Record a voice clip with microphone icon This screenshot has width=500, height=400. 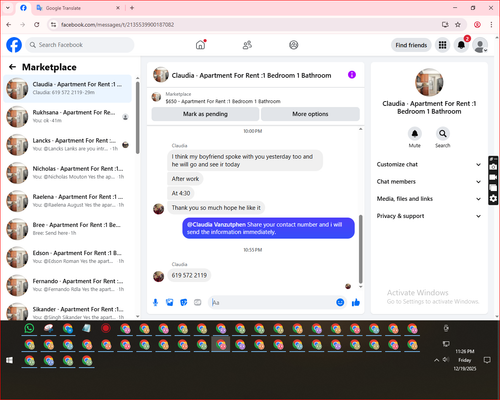[x=155, y=302]
